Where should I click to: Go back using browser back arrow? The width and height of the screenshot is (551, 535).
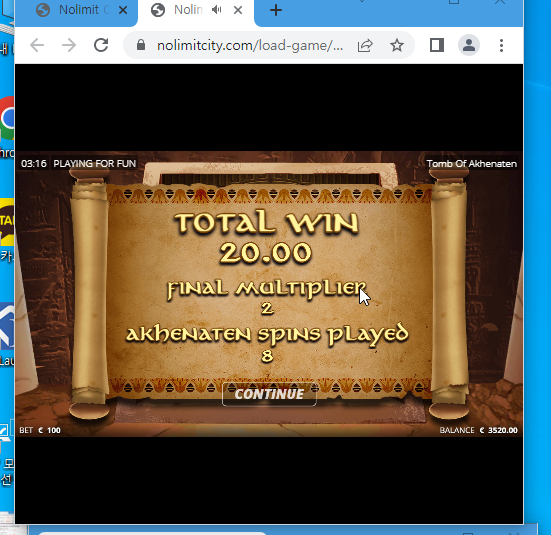coord(37,45)
